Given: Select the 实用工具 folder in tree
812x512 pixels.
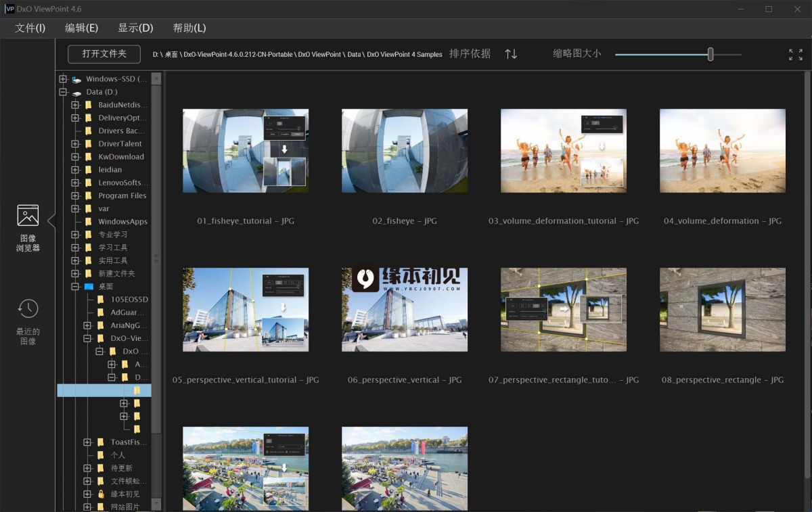Looking at the screenshot, I should coord(112,260).
